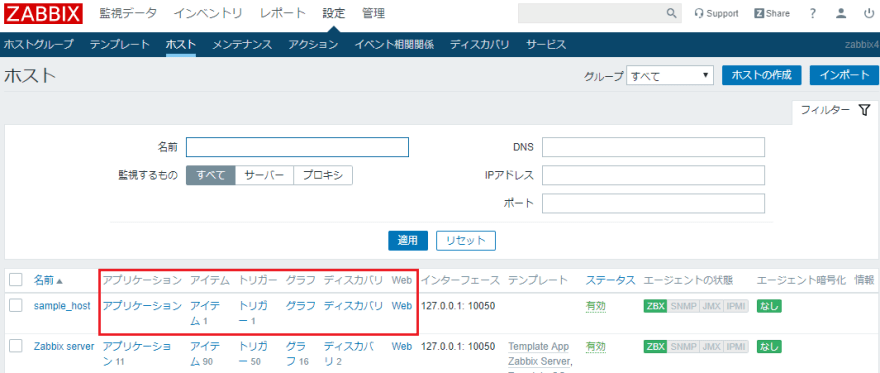Image resolution: width=880 pixels, height=373 pixels.
Task: Select プロキシ monitored-by option
Action: (x=323, y=176)
